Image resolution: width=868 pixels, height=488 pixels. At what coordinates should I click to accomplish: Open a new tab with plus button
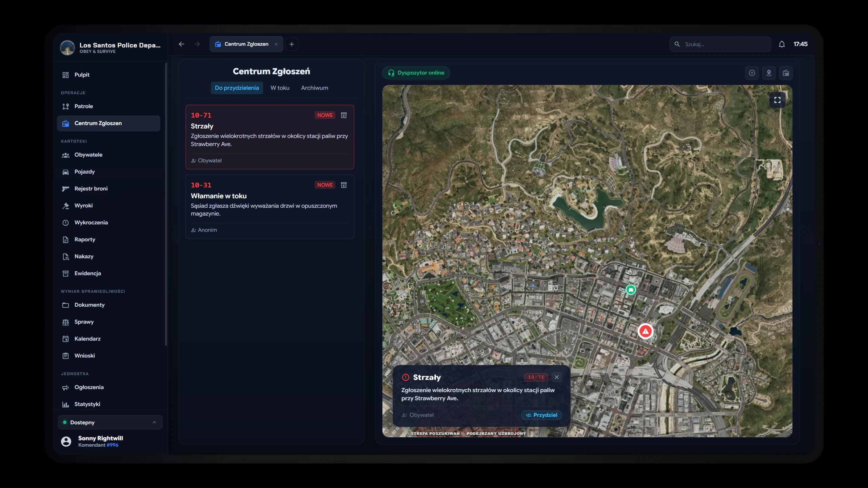292,44
